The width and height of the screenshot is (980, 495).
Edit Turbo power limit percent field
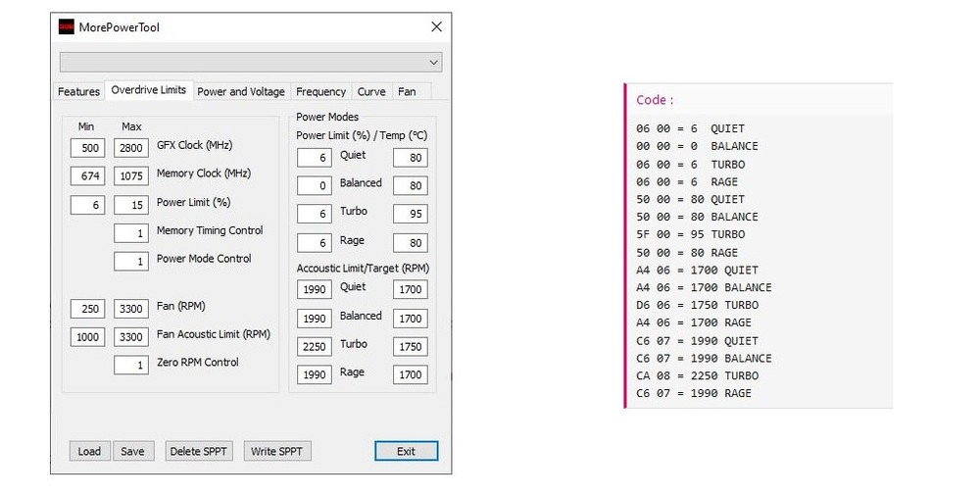point(315,214)
